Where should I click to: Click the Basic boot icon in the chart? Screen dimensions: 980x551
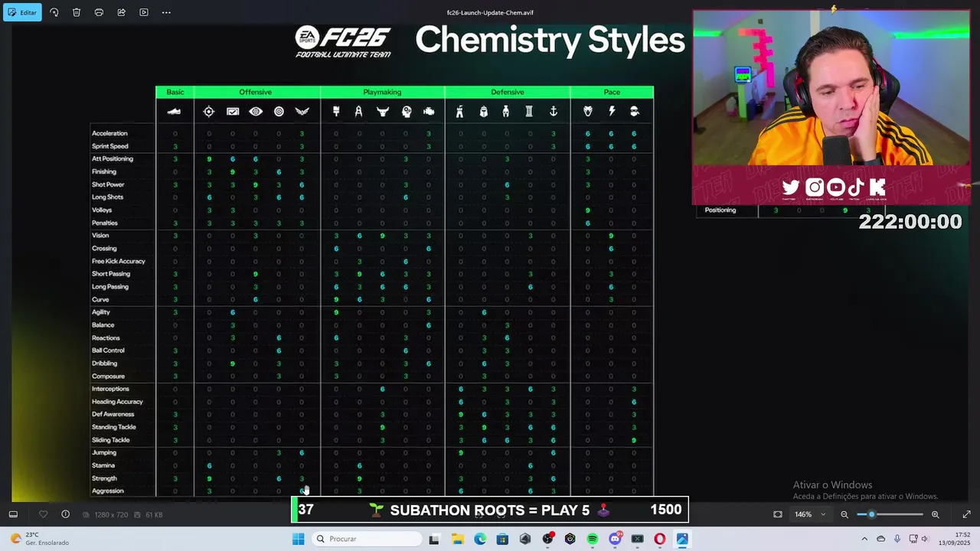coord(175,112)
